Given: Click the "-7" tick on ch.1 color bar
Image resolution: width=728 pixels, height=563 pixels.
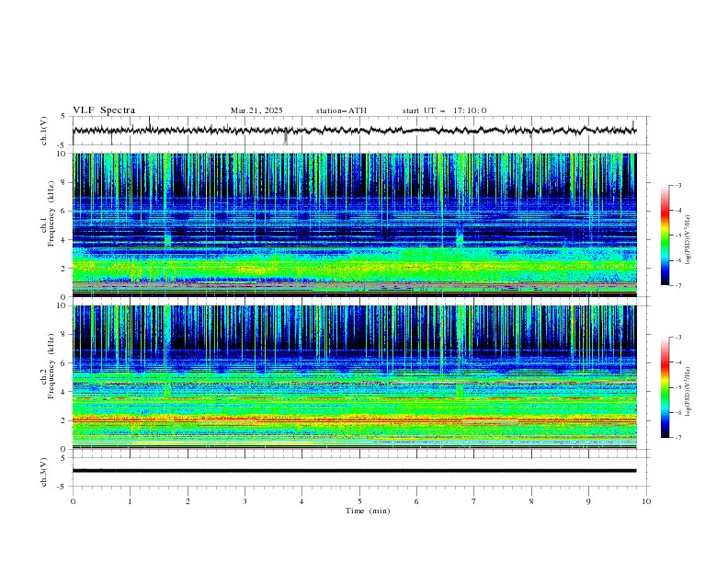Looking at the screenshot, I should 678,285.
